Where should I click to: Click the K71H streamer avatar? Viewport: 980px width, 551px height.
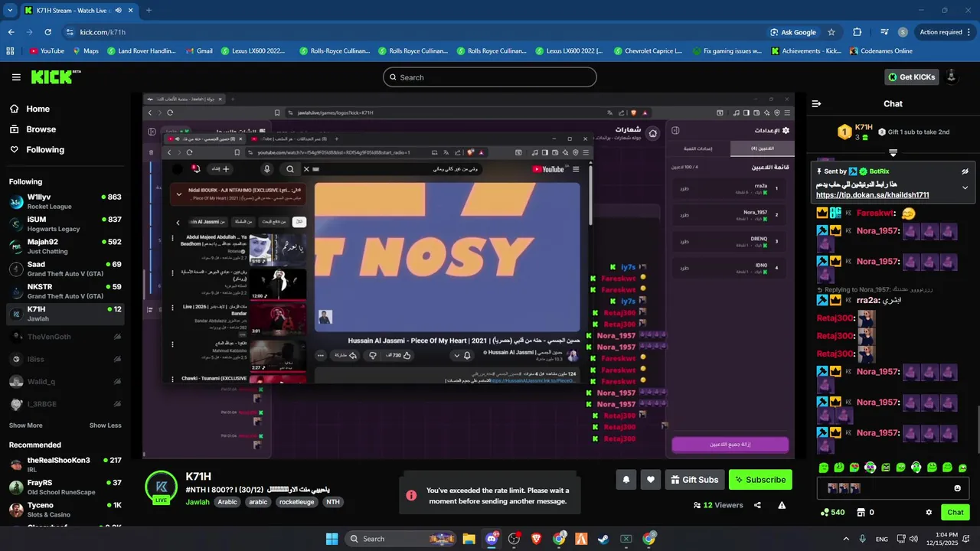162,487
